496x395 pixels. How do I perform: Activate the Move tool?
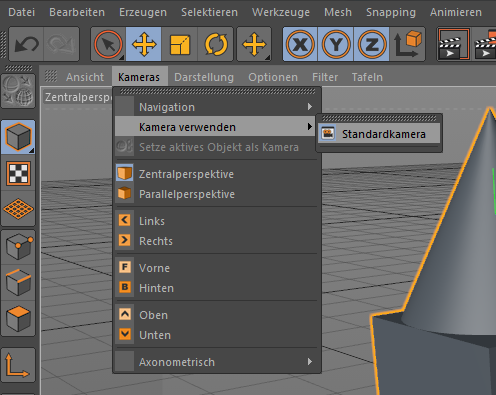(x=144, y=44)
